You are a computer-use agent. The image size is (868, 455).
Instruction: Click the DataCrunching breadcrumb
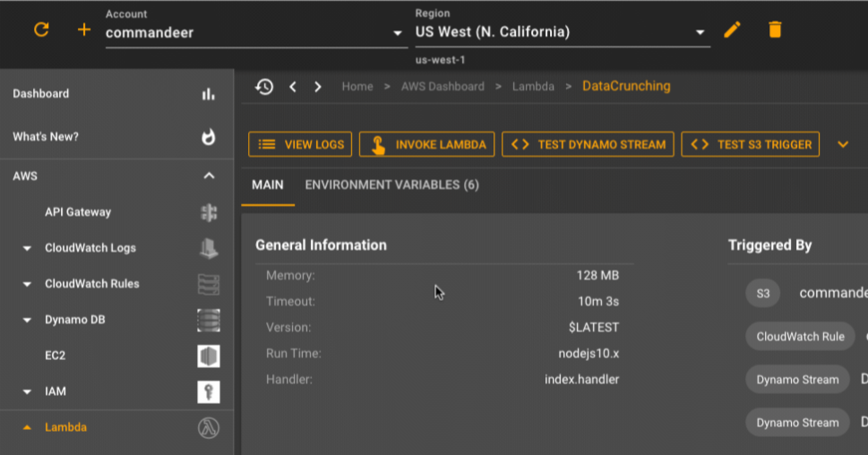(x=626, y=86)
